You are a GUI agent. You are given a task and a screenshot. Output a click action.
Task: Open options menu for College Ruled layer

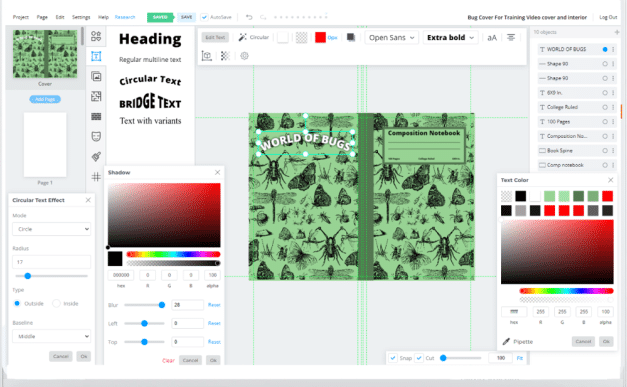(613, 107)
